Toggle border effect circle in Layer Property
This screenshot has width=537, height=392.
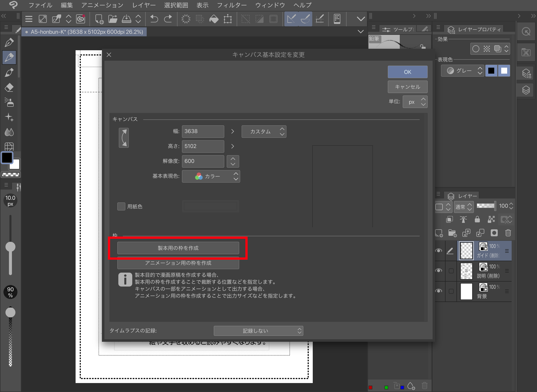(x=476, y=49)
